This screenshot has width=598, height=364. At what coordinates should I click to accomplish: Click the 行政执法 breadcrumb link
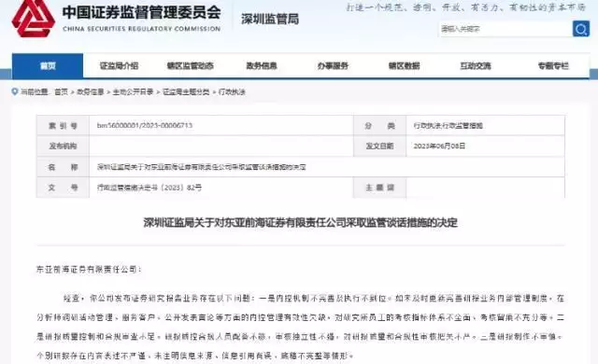[232, 91]
